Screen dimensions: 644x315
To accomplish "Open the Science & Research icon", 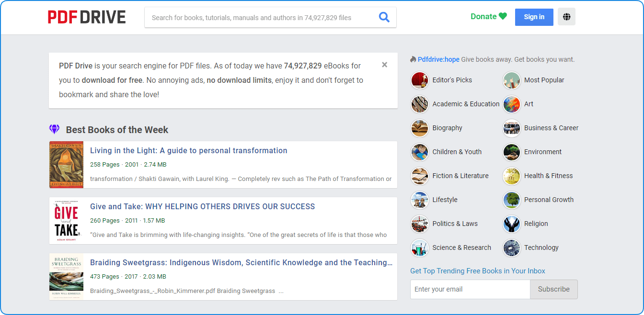I will (x=420, y=247).
